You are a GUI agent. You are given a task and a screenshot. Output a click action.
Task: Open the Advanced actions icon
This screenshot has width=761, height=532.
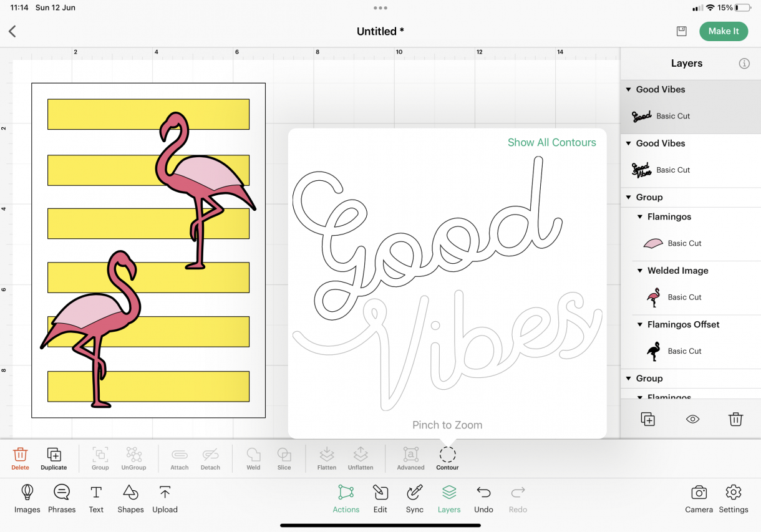pyautogui.click(x=410, y=458)
